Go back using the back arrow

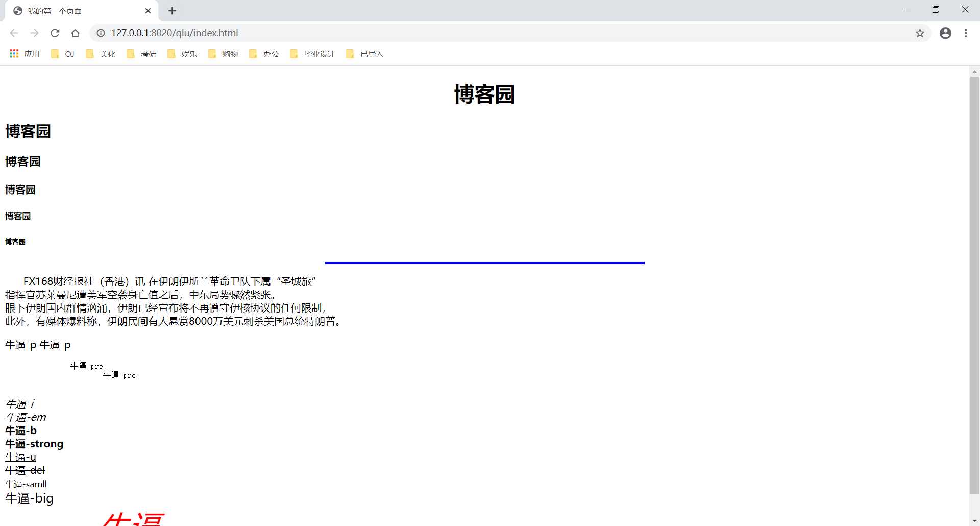[14, 33]
